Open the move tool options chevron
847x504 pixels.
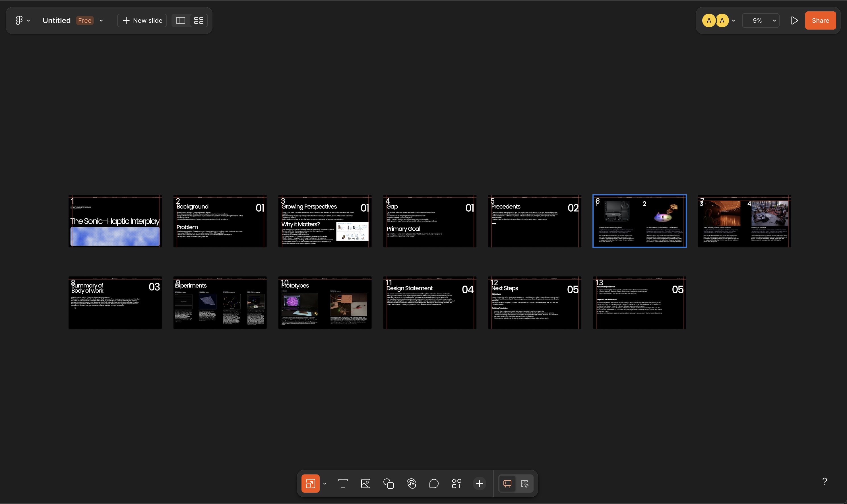pos(325,484)
